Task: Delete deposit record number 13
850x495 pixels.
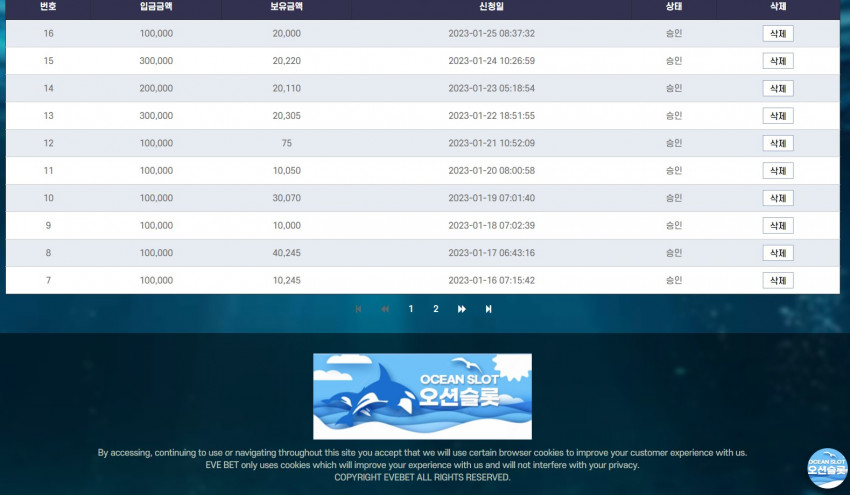Action: tap(778, 115)
